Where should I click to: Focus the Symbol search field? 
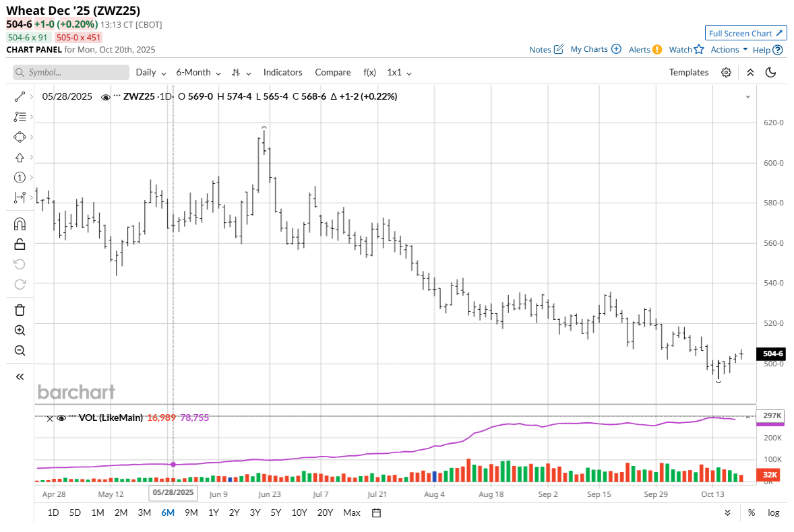(x=71, y=72)
